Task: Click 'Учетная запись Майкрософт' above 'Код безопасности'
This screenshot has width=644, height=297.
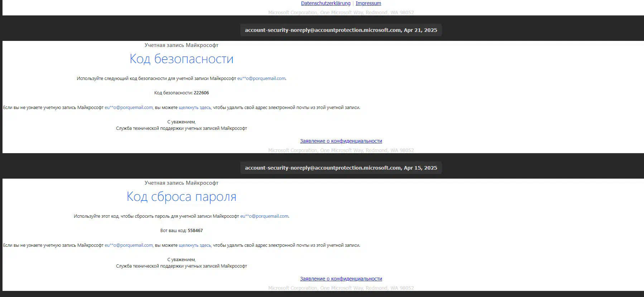Action: coord(182,45)
